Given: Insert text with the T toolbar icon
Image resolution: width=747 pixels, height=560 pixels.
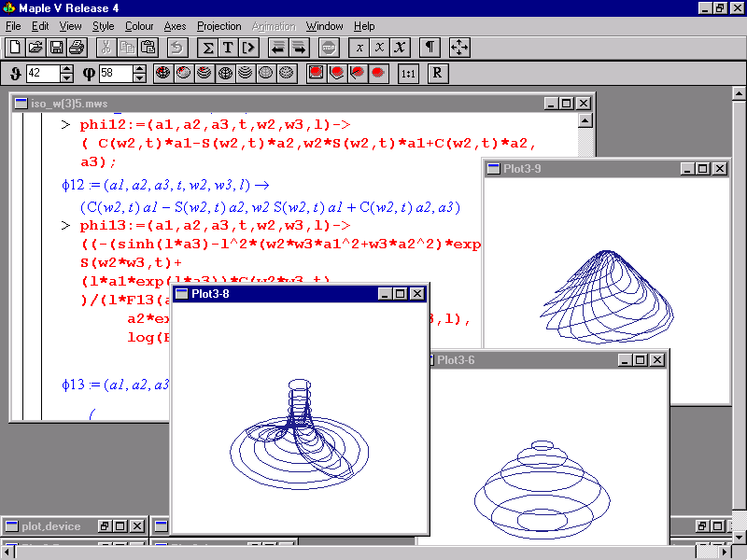Looking at the screenshot, I should pyautogui.click(x=228, y=48).
